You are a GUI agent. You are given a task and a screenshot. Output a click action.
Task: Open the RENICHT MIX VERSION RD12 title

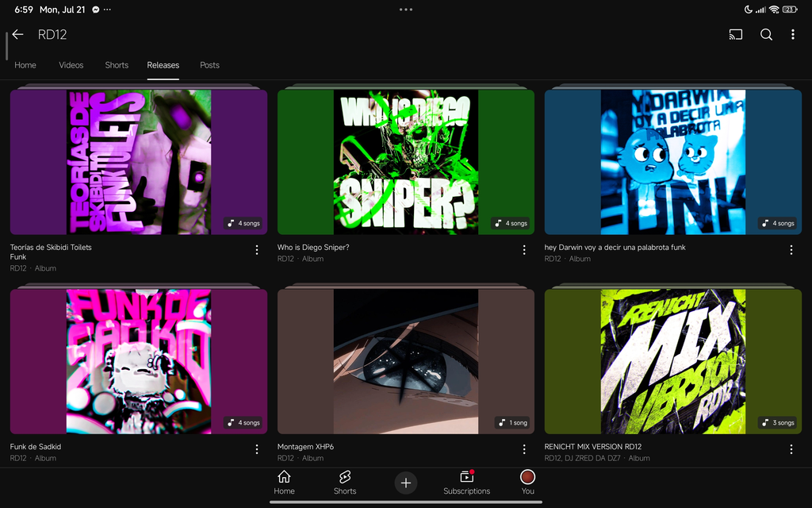pyautogui.click(x=593, y=446)
